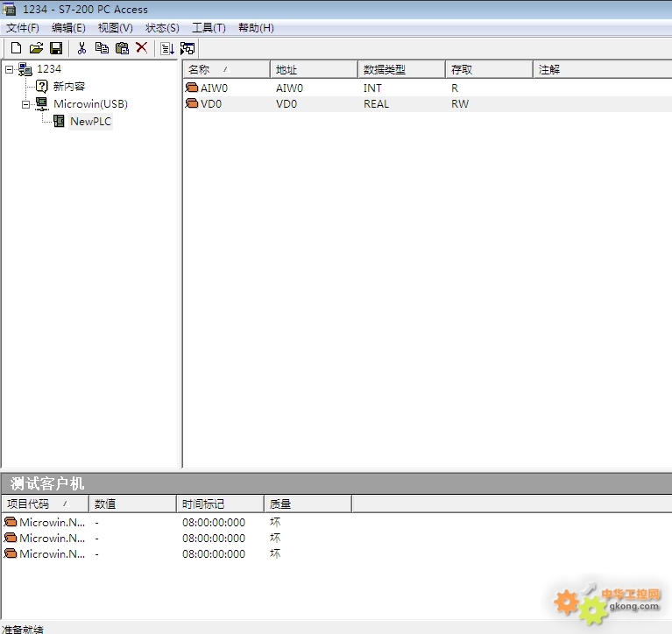Click the REAL data type cell
This screenshot has width=672, height=634.
tap(376, 103)
